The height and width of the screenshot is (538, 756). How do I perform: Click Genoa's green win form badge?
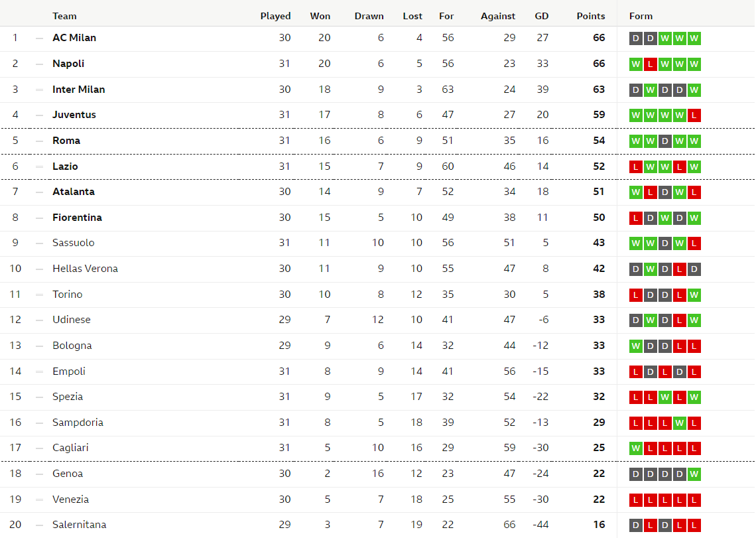tap(694, 474)
